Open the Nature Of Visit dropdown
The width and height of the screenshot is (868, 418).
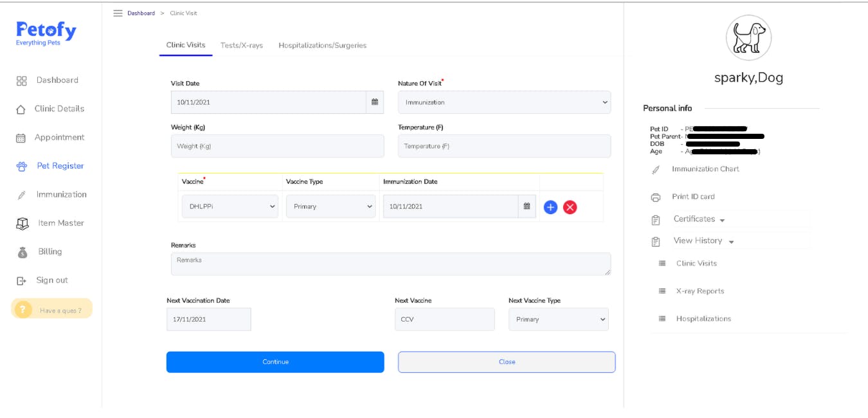504,102
